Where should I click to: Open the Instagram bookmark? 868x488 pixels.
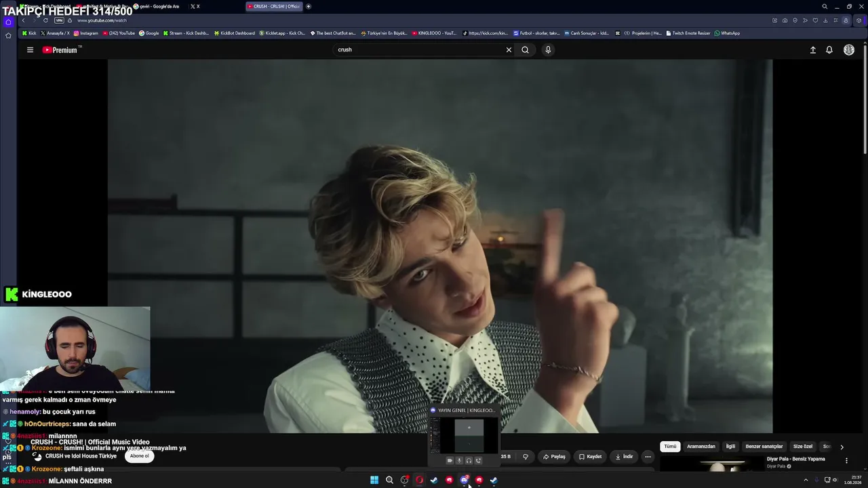86,33
